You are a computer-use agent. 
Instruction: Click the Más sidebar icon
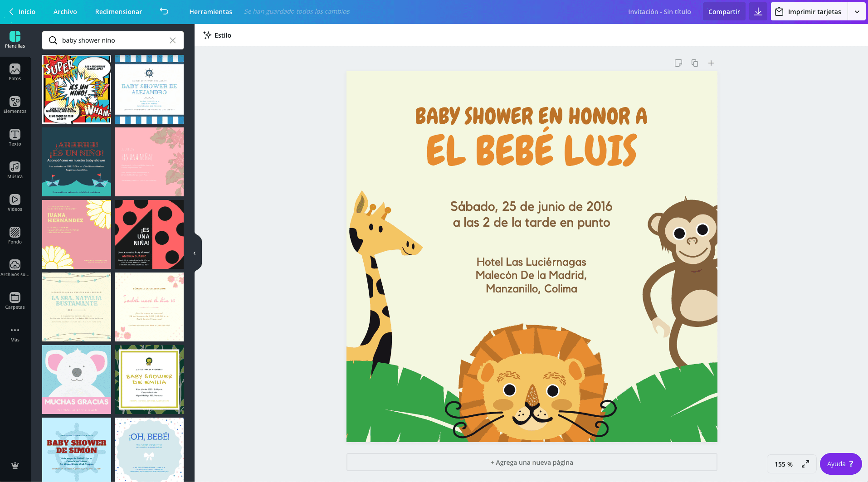[x=15, y=332]
